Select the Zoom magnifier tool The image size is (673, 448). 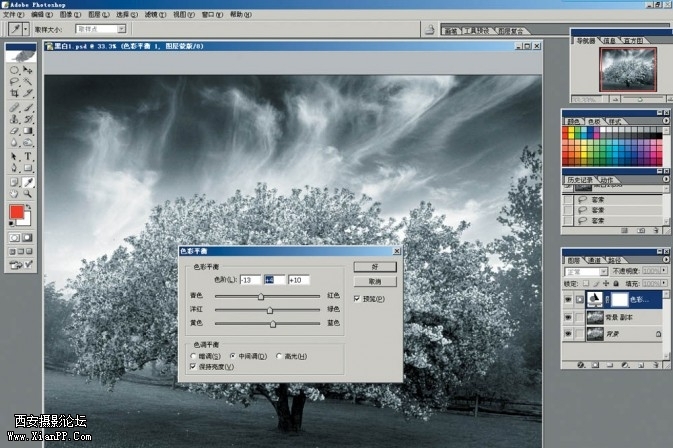[x=29, y=194]
